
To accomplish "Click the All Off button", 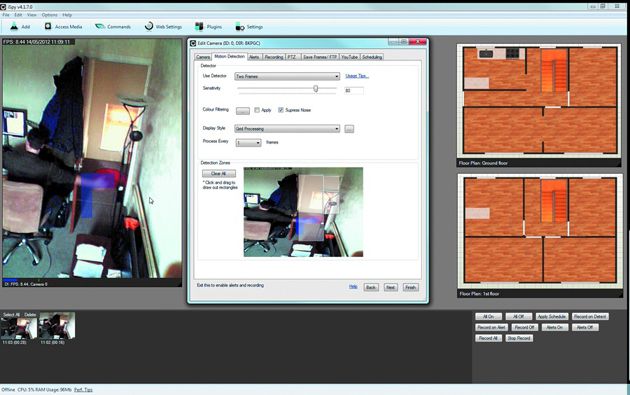I will point(519,317).
